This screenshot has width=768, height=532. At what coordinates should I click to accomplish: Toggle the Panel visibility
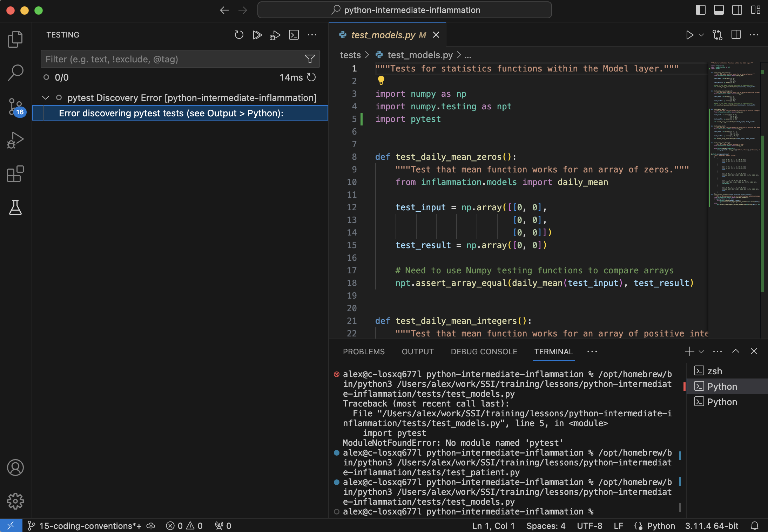click(719, 10)
